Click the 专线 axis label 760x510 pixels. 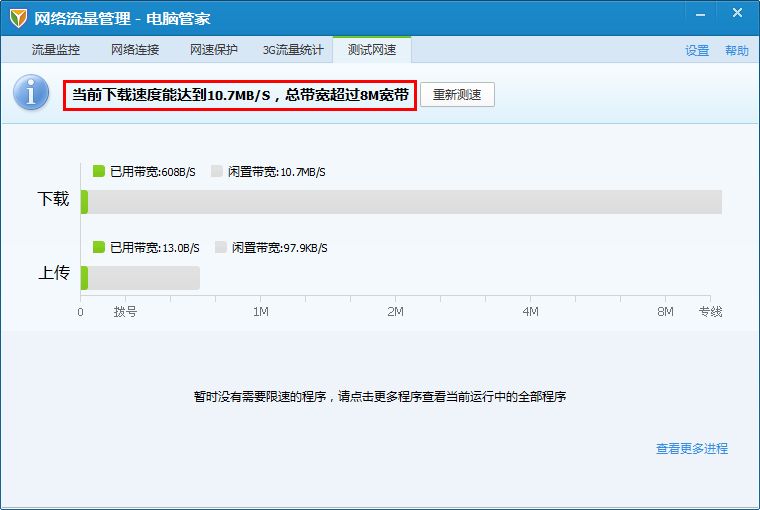[x=711, y=312]
